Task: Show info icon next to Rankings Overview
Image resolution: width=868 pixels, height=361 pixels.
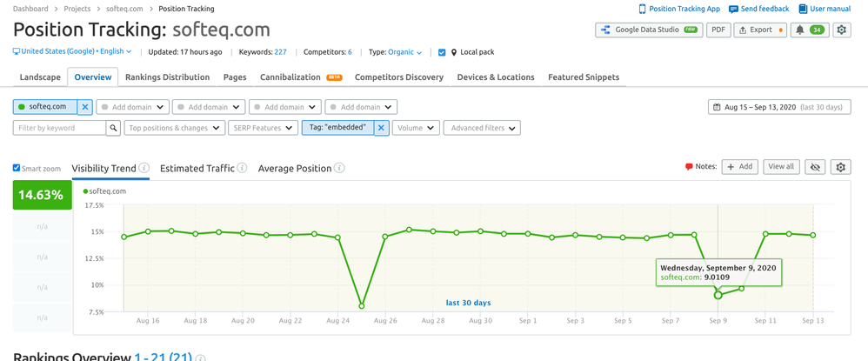Action: (x=200, y=358)
